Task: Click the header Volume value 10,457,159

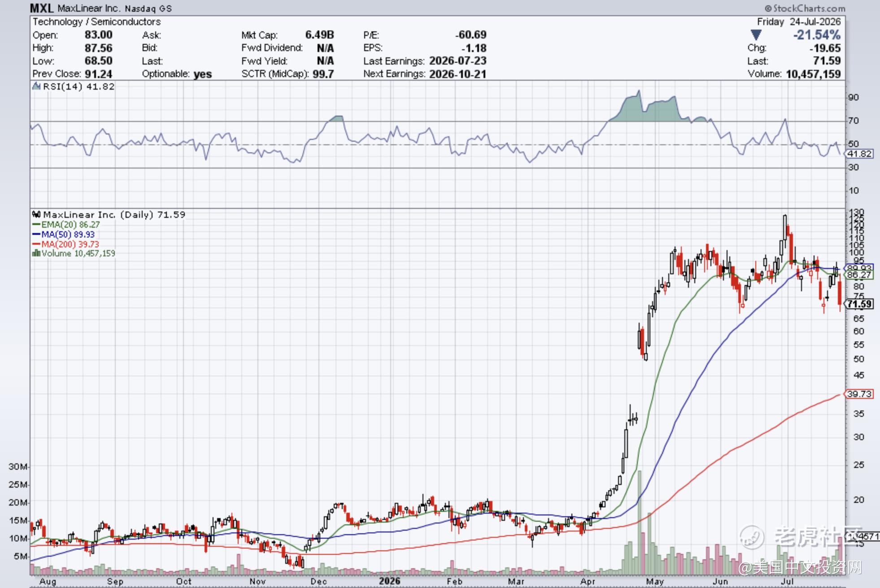Action: pos(814,74)
